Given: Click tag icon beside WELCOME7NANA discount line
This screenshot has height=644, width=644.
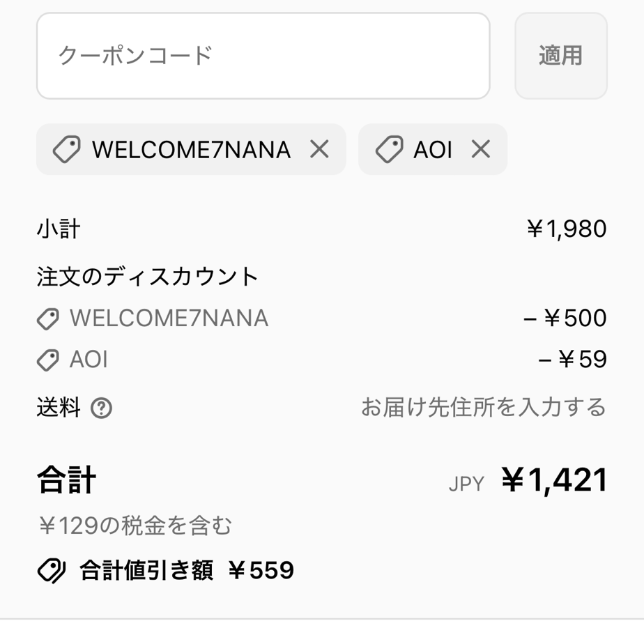Looking at the screenshot, I should pos(48,319).
